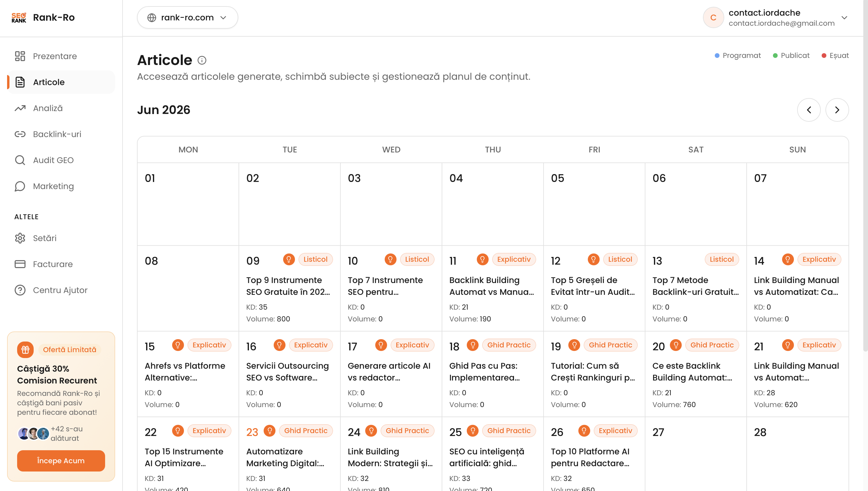This screenshot has width=868, height=491.
Task: Open article Top 10 Platforme AI pentru Redactare
Action: pos(590,457)
